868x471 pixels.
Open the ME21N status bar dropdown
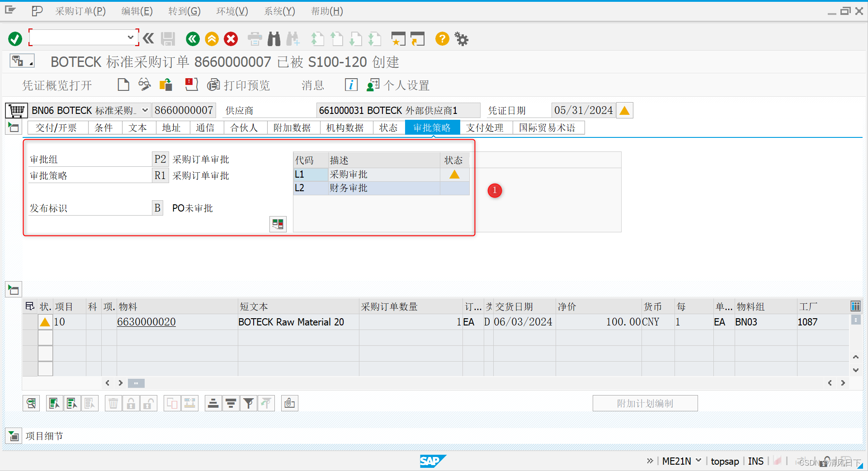click(698, 461)
